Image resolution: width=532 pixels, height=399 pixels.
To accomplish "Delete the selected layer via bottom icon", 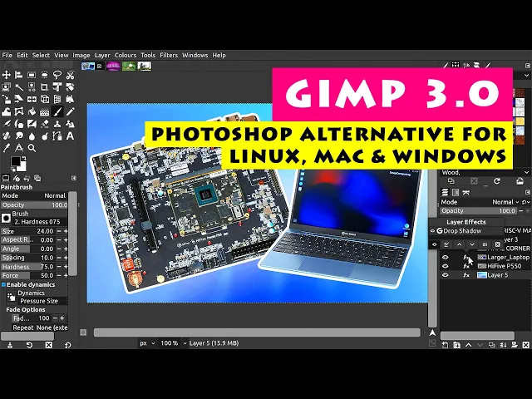I will [526, 345].
